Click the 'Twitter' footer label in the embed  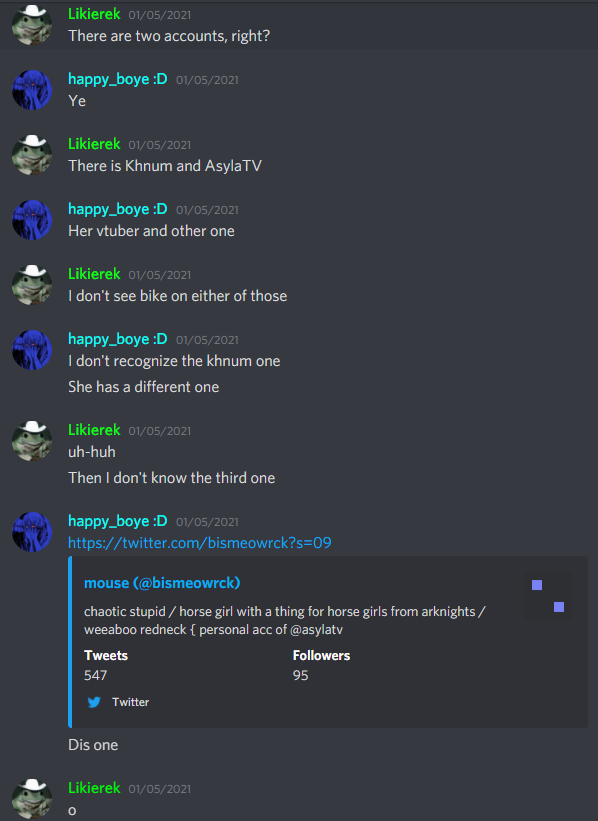(x=130, y=702)
